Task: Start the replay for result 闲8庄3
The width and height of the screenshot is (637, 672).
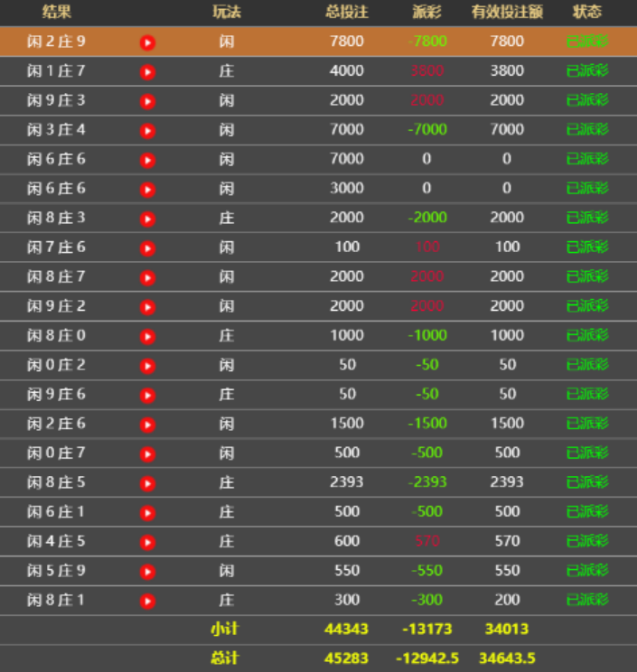Action: [x=147, y=219]
